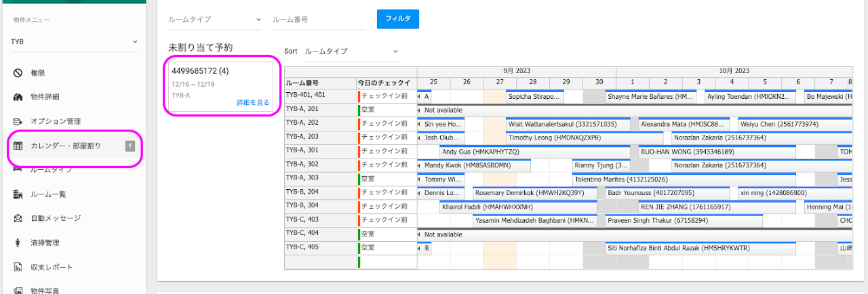Open the Sort ルームタイプ dropdown
The image size is (868, 294).
tap(351, 51)
